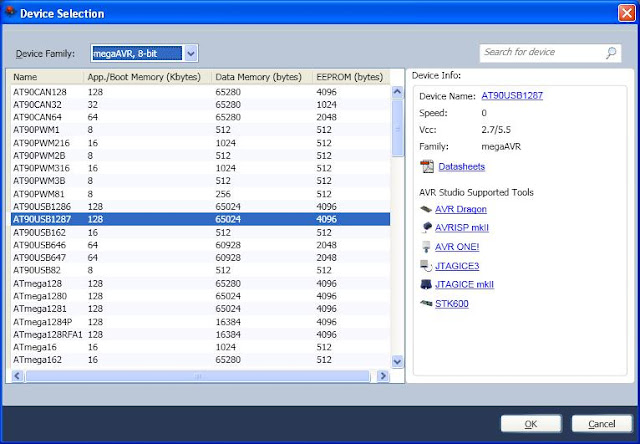Click the search magnifier icon
640x444 pixels.
(x=611, y=53)
